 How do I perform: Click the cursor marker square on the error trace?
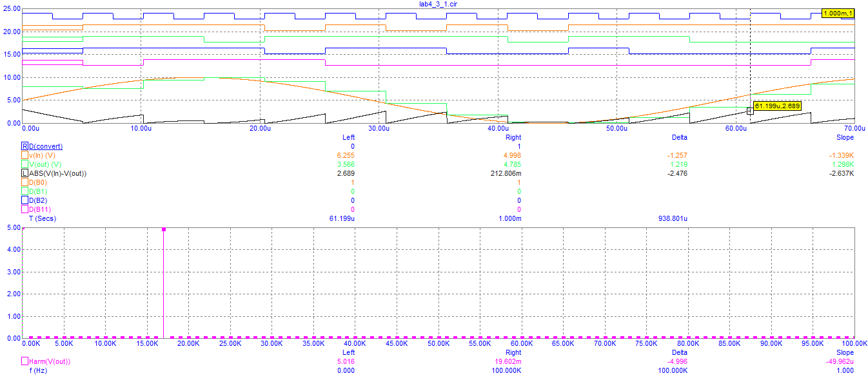pyautogui.click(x=750, y=111)
